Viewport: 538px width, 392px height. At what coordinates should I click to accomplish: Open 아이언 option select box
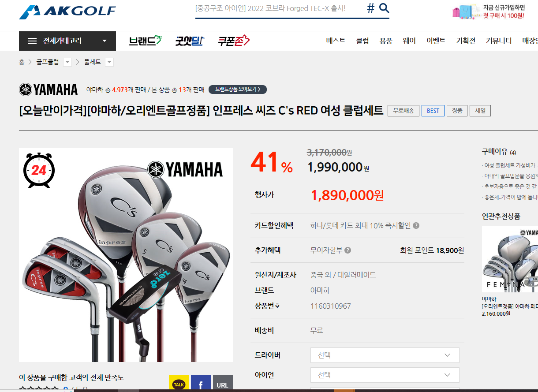(x=385, y=375)
